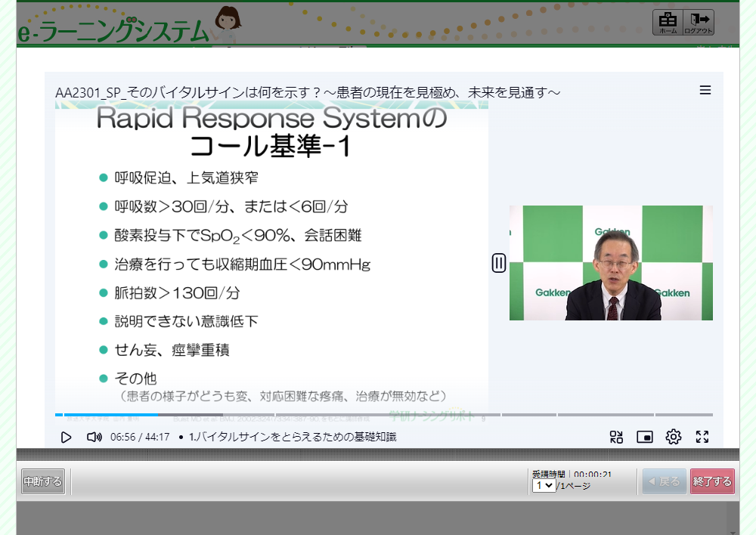This screenshot has width=756, height=535.
Task: Play the lecture video
Action: click(67, 437)
